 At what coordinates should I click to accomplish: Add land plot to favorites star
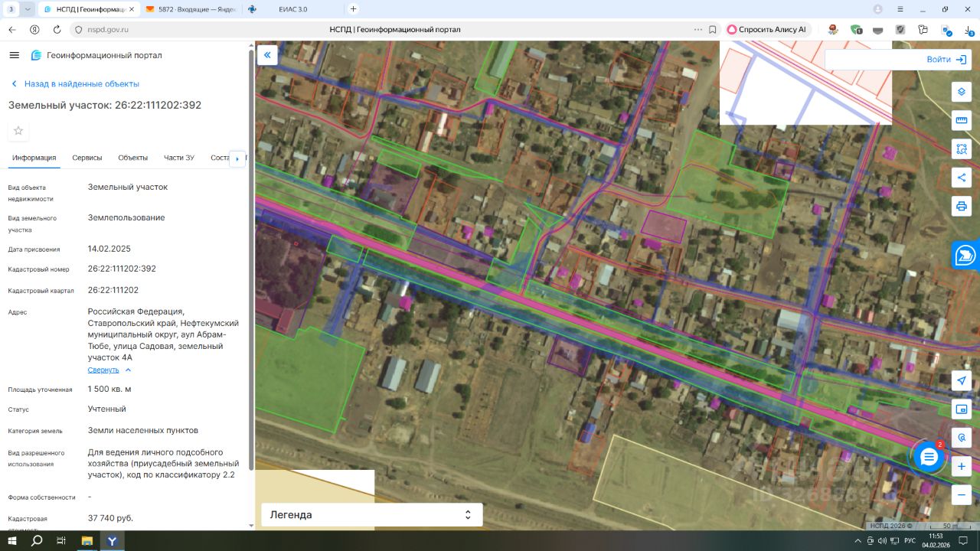(x=18, y=131)
